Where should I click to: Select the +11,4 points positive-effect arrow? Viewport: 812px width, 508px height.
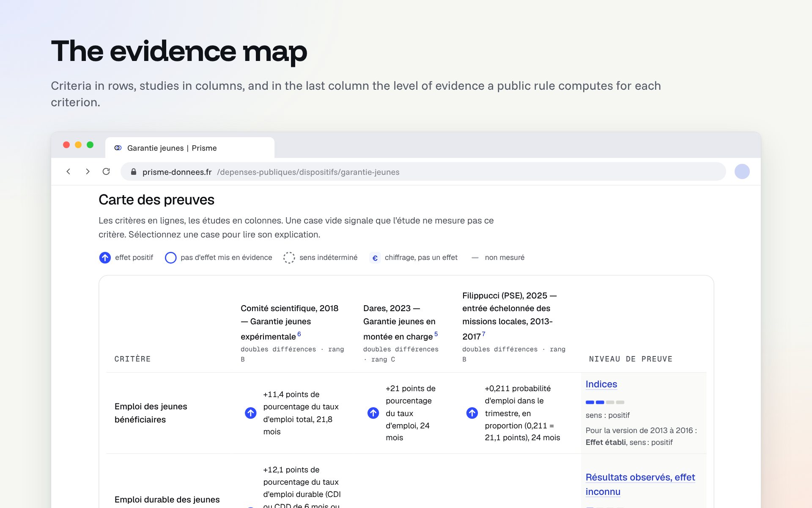tap(251, 413)
